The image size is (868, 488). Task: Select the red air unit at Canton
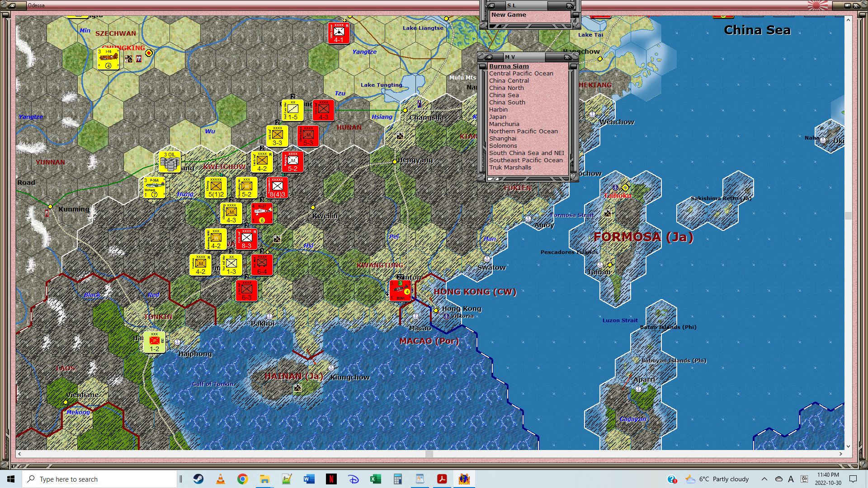[400, 291]
